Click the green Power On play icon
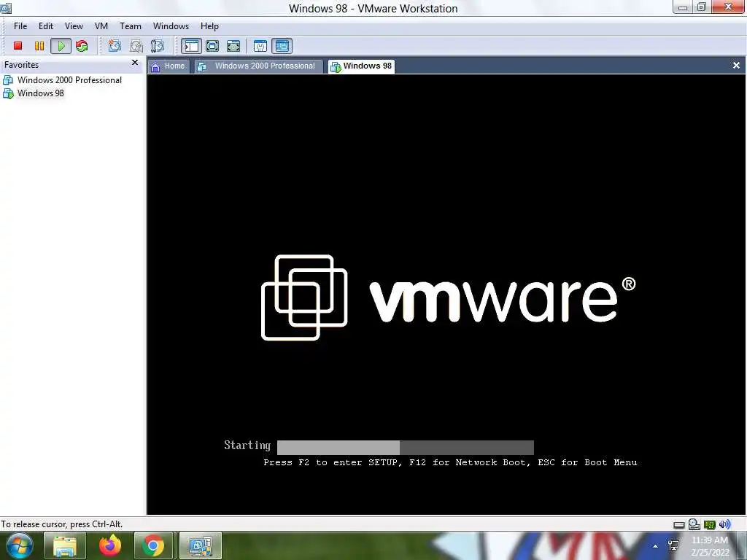747x560 pixels. (61, 46)
